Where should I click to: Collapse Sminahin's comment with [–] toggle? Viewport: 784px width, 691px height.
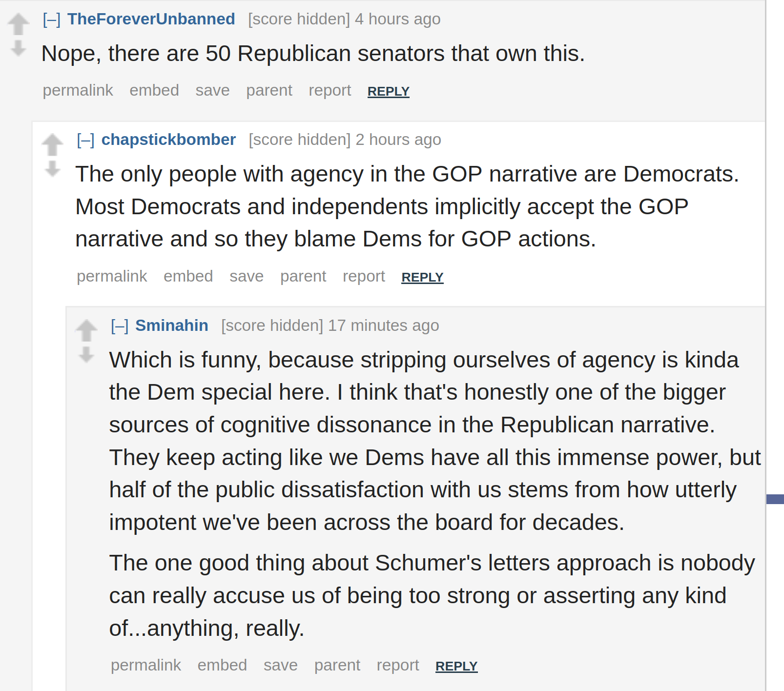(x=120, y=326)
